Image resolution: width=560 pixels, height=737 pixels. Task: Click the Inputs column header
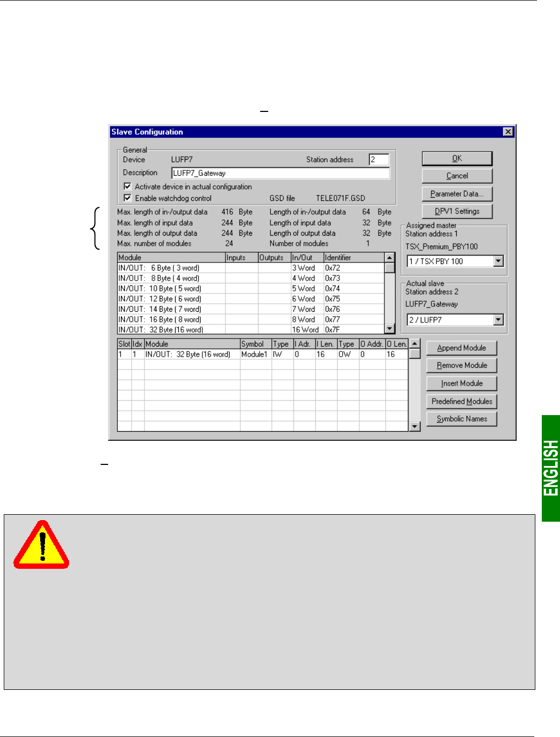point(242,258)
